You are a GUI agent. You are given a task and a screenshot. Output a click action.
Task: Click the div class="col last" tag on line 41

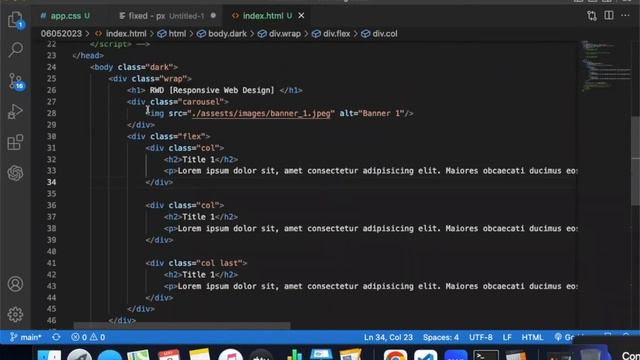196,263
